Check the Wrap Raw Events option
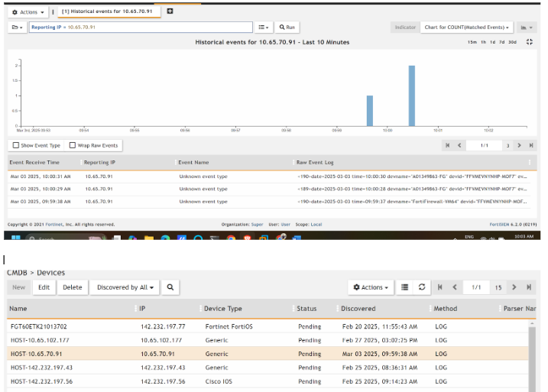This screenshot has width=548, height=392. (x=73, y=145)
